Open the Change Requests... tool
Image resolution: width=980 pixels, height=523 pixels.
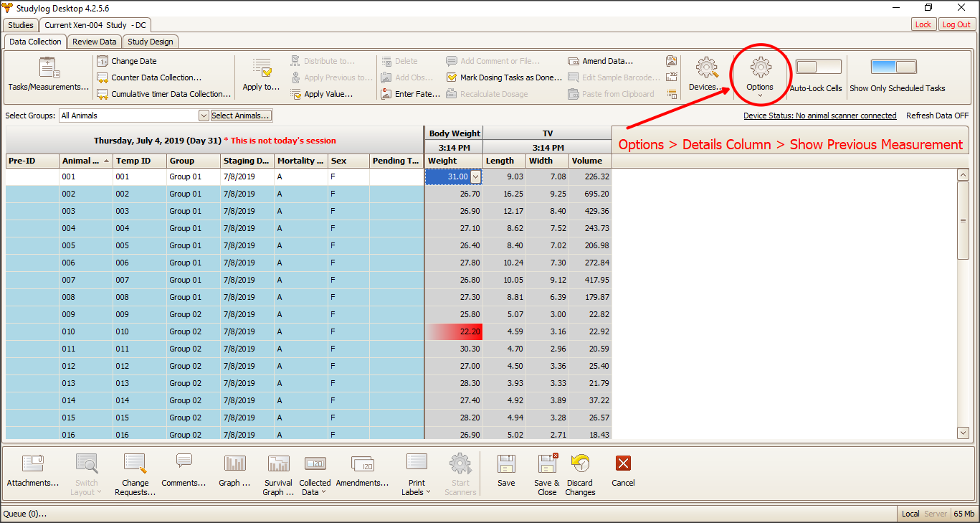[x=135, y=474]
